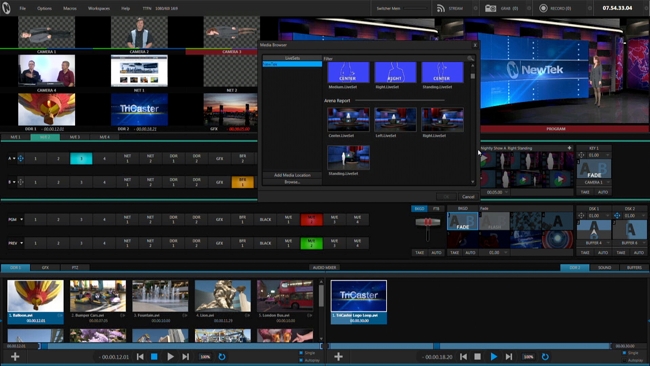650x366 pixels.
Task: Stop DDR 1 playback
Action: (154, 356)
